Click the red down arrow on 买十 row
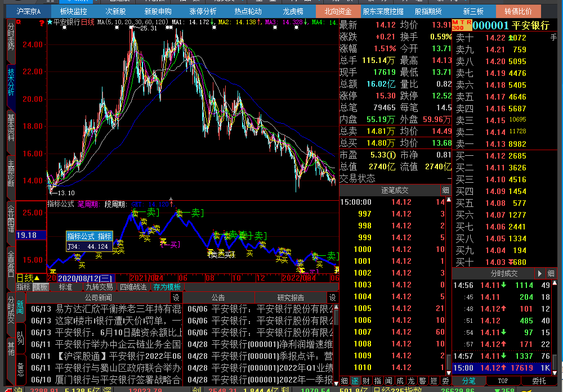The height and width of the screenshot is (392, 563). pyautogui.click(x=511, y=262)
